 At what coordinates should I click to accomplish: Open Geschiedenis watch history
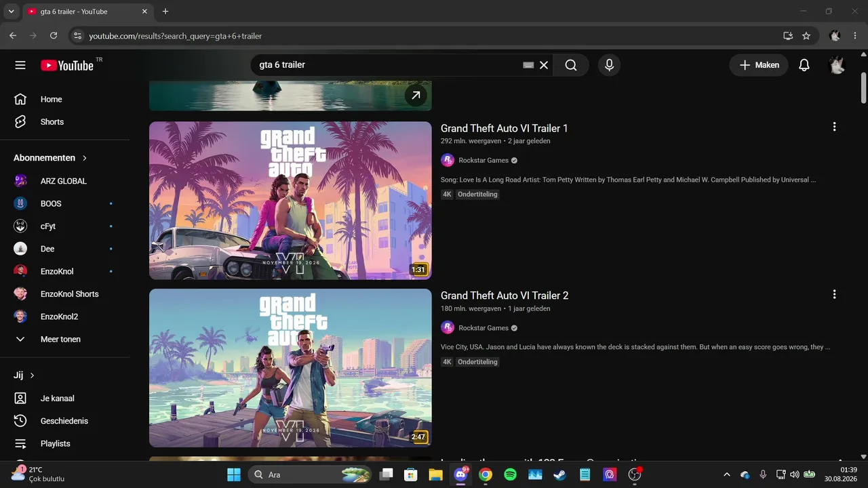pos(65,421)
